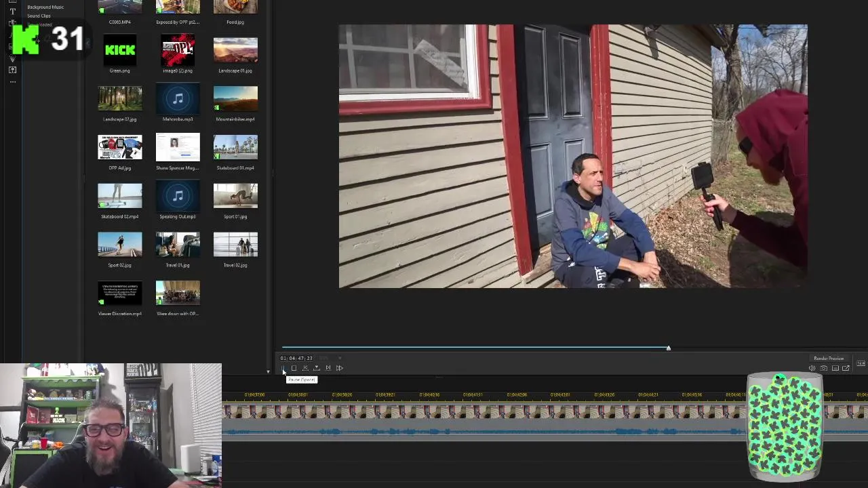868x488 pixels.
Task: Undock the preview window
Action: (x=846, y=368)
